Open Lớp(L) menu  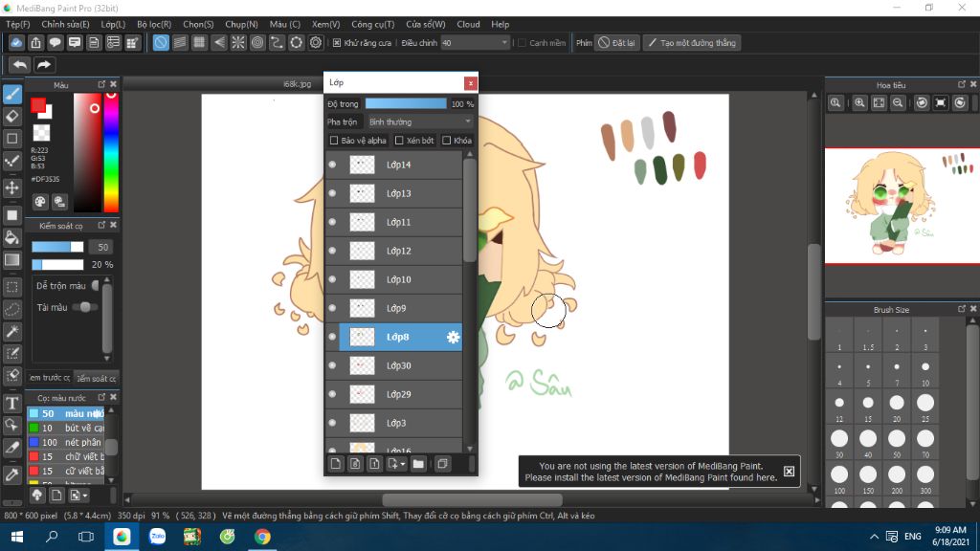113,24
